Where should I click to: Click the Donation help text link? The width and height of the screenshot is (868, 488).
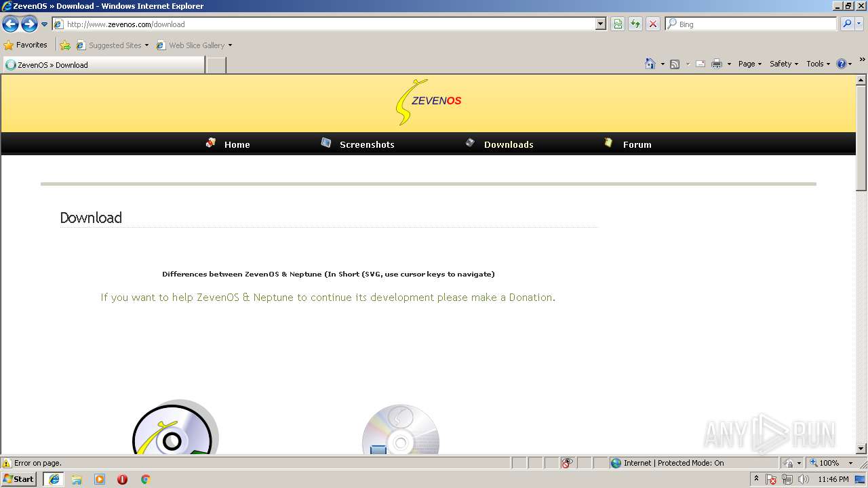click(328, 298)
